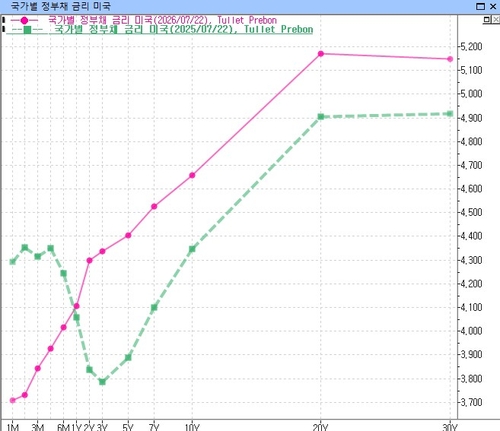Click the 5,200 y-axis label

click(x=471, y=46)
